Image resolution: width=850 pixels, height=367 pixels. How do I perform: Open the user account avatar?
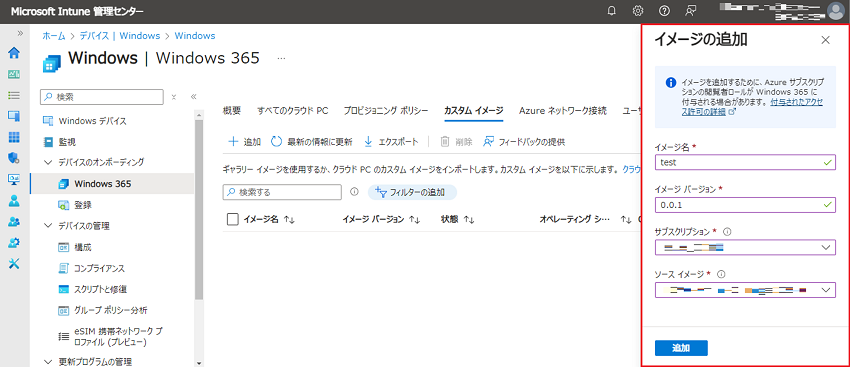(837, 11)
